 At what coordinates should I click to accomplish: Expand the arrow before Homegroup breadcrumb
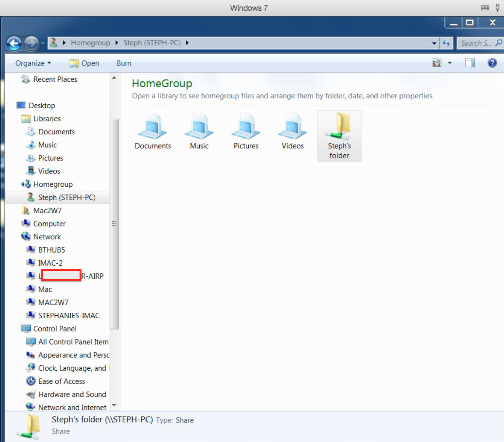[64, 43]
